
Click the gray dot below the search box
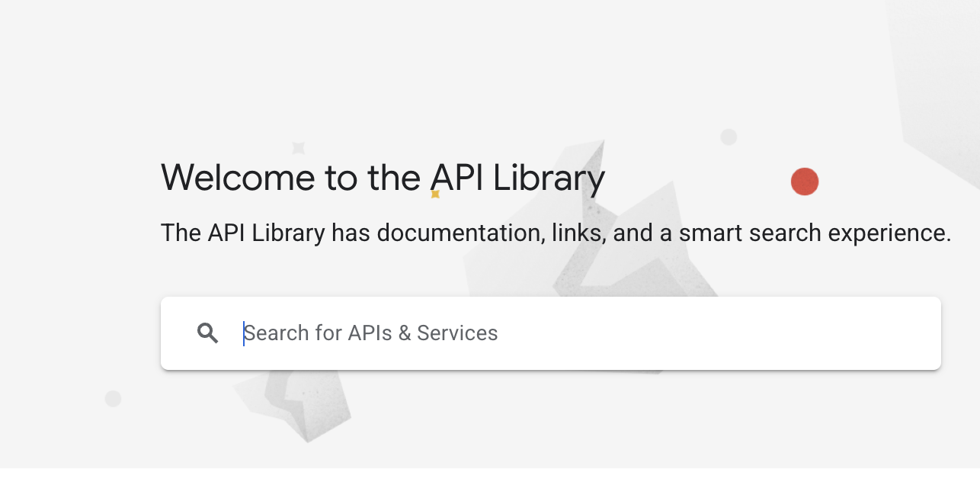click(113, 398)
